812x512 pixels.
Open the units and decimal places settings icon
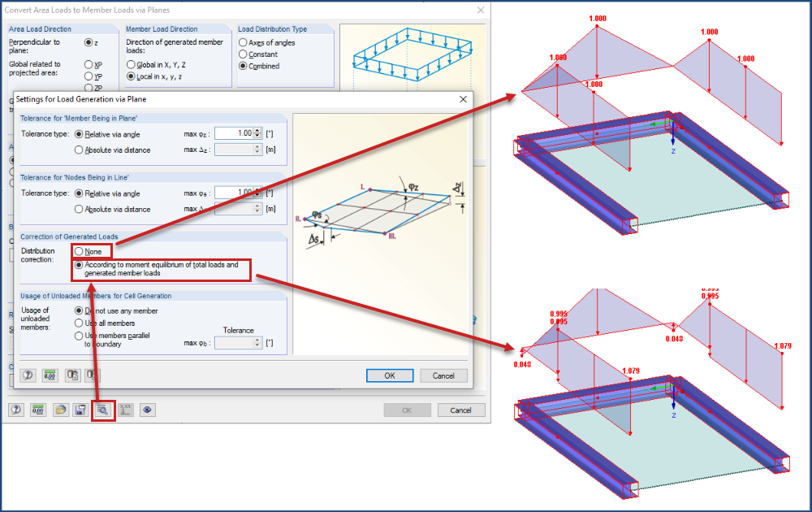pos(38,410)
